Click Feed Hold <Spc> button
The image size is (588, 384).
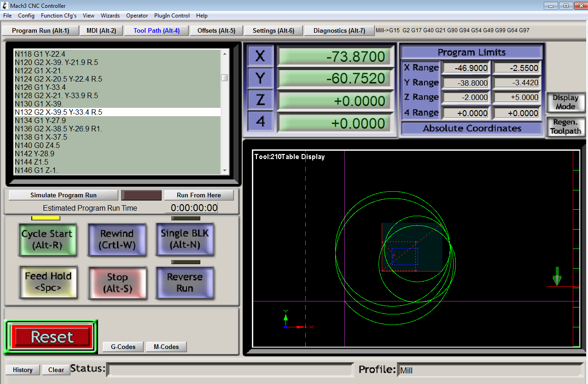[48, 282]
